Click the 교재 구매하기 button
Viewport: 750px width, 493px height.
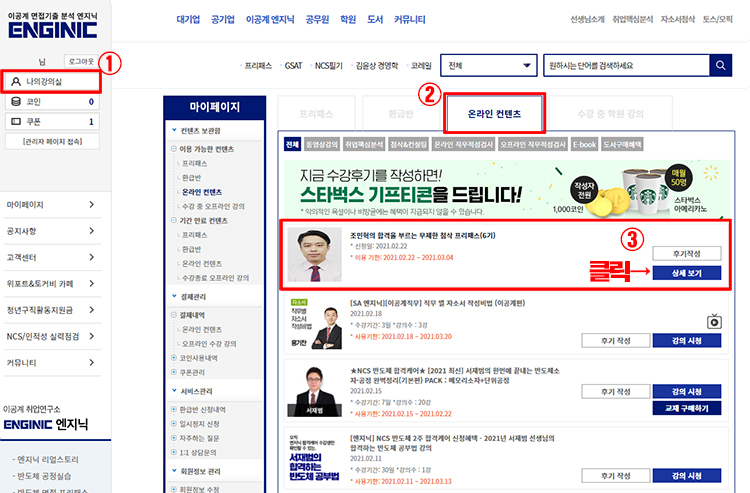point(686,409)
